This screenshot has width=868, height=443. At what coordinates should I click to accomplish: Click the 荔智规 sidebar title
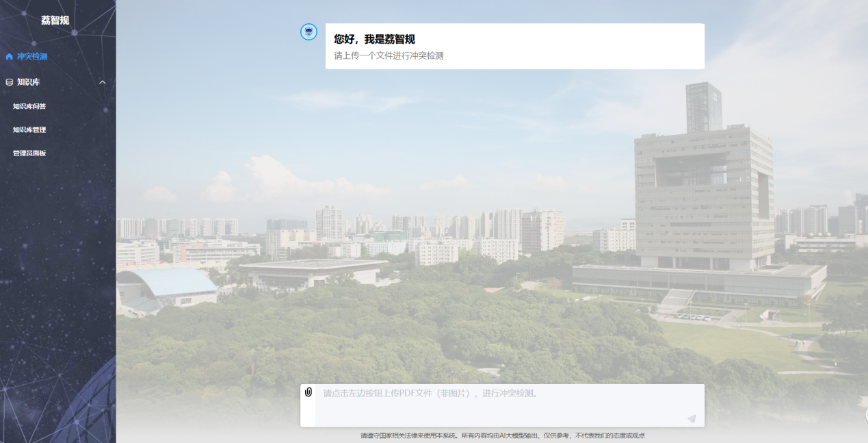tap(55, 21)
